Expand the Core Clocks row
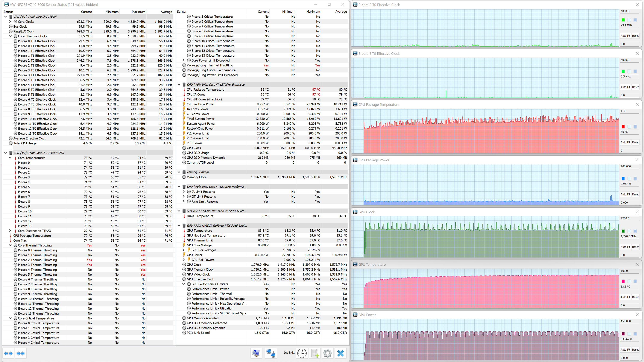The image size is (644, 362). coord(10,21)
